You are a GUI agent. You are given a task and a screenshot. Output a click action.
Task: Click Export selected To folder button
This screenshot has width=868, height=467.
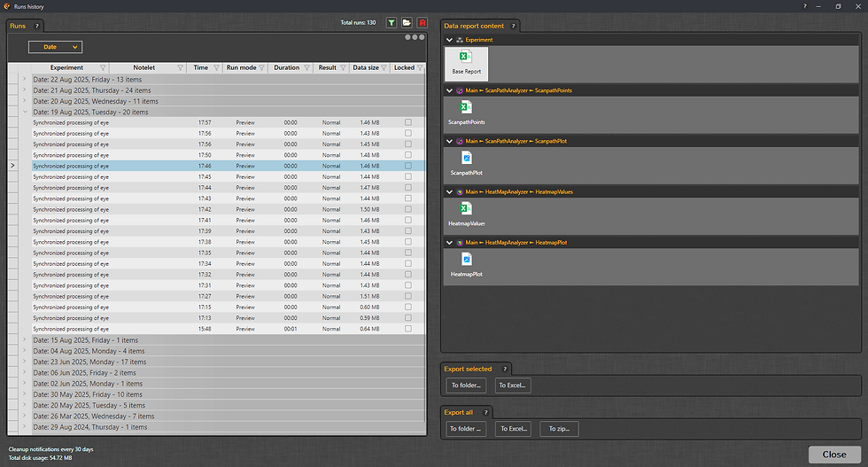466,385
